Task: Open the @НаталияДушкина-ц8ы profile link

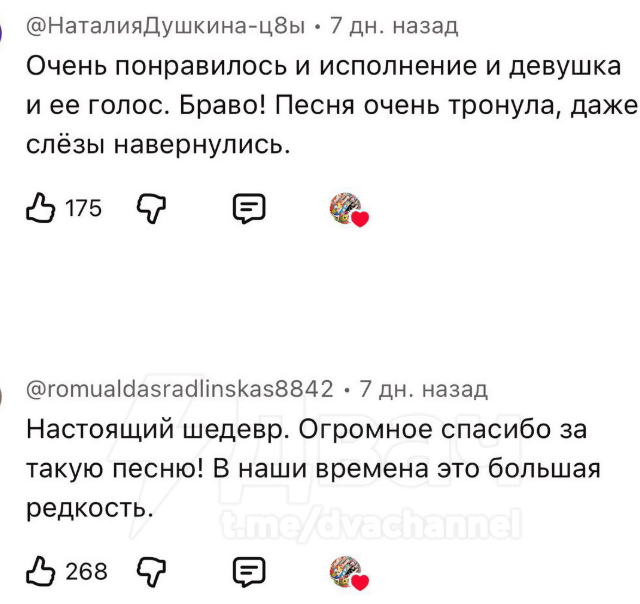Action: click(163, 26)
